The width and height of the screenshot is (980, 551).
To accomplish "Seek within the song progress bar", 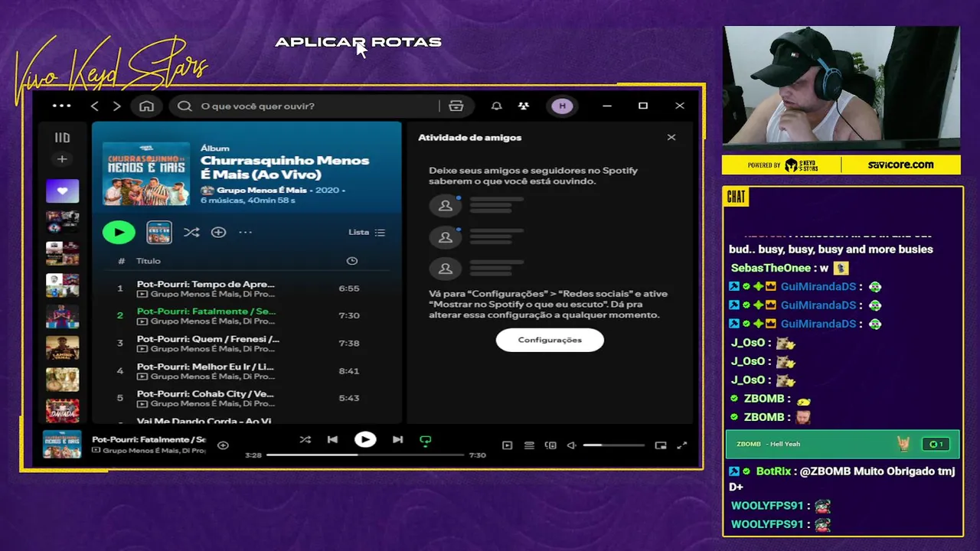I will (x=365, y=455).
